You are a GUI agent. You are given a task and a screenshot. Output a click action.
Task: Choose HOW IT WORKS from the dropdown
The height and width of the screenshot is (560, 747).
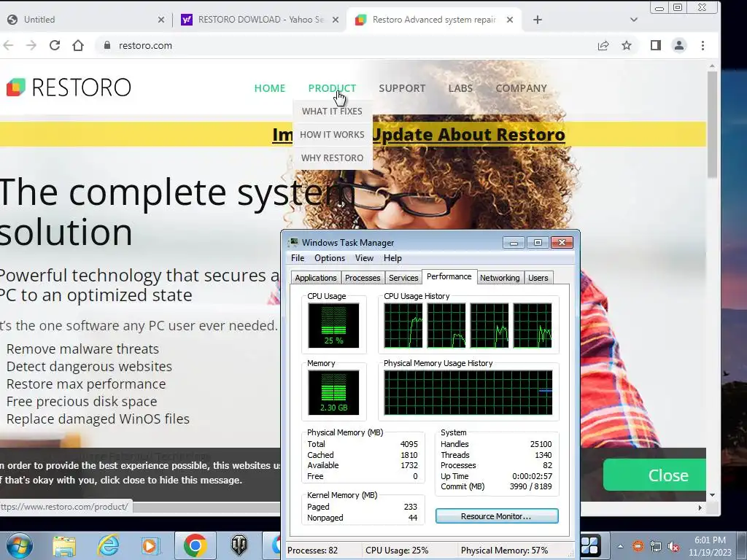pyautogui.click(x=332, y=134)
